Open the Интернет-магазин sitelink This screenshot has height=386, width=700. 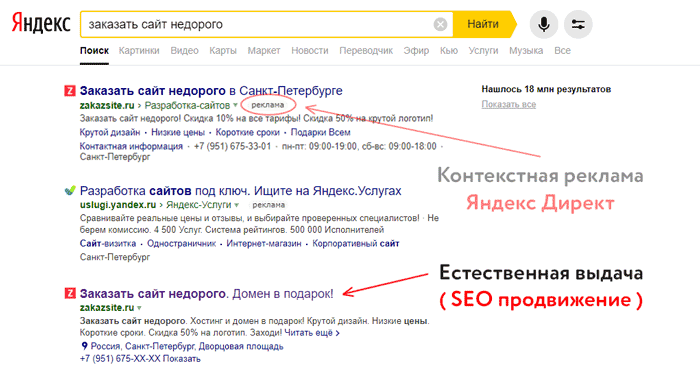pos(264,244)
